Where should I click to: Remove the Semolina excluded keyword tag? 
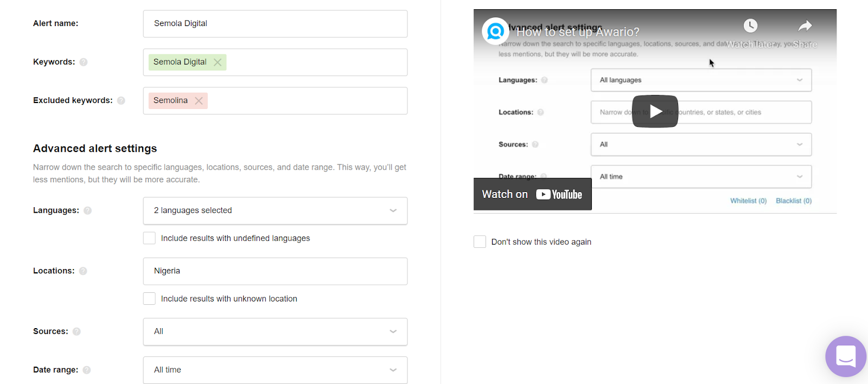[199, 101]
